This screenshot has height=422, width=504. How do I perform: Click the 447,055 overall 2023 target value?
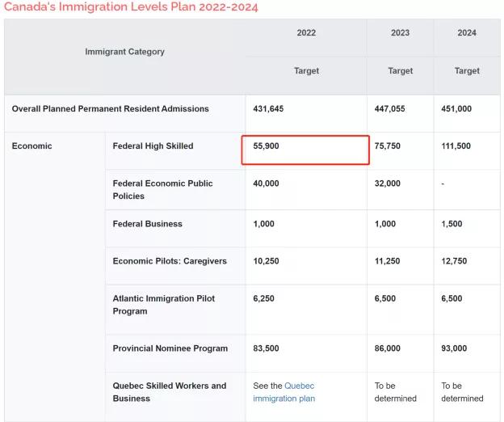(389, 108)
